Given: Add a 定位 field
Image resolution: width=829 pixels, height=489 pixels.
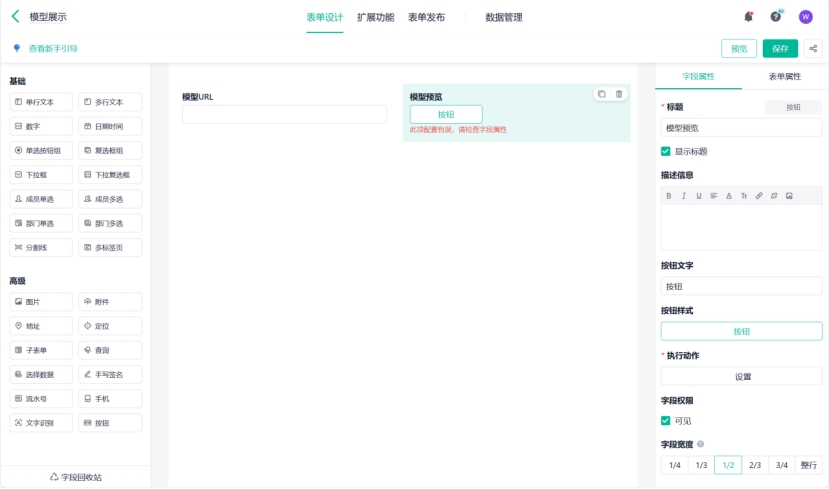Looking at the screenshot, I should pyautogui.click(x=110, y=326).
